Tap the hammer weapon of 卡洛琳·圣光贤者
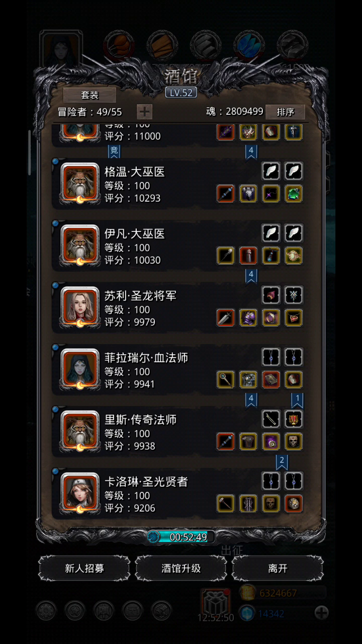The image size is (362, 644). pyautogui.click(x=226, y=503)
